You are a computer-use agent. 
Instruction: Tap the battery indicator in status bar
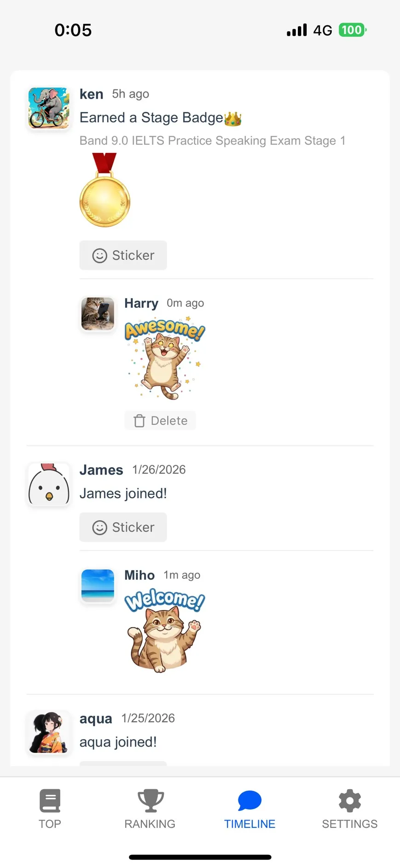pos(352,30)
